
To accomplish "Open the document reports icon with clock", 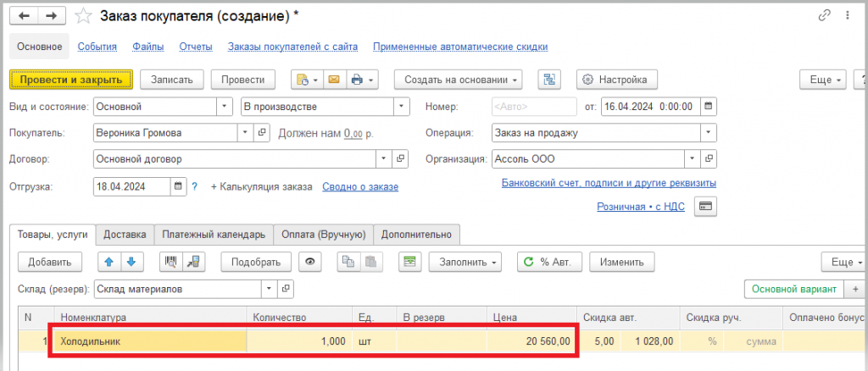I will click(307, 80).
